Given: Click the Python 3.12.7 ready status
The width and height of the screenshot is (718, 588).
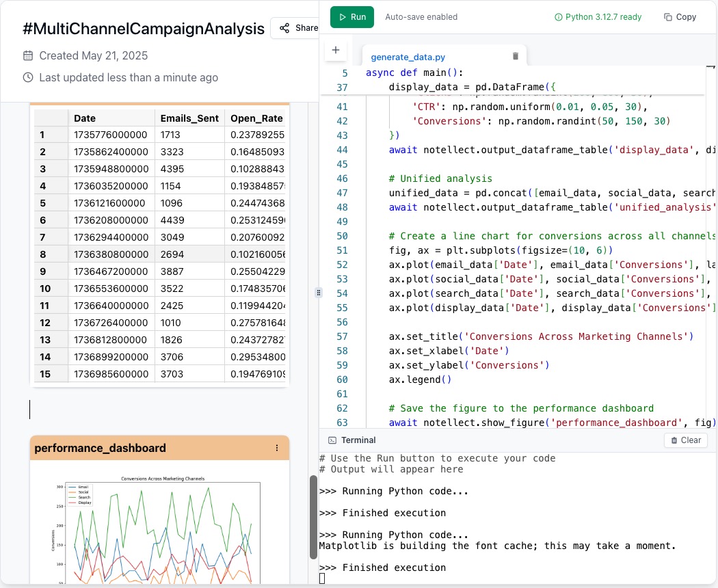Looking at the screenshot, I should (x=598, y=17).
